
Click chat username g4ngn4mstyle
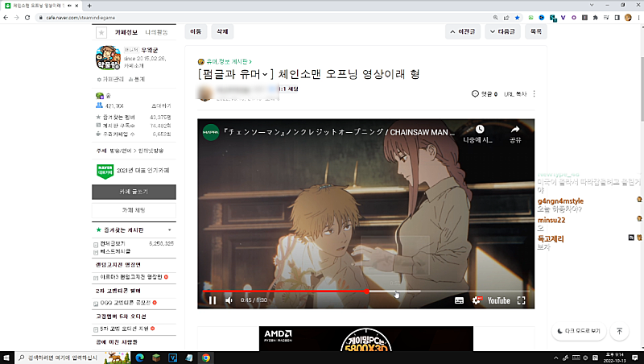coord(560,201)
